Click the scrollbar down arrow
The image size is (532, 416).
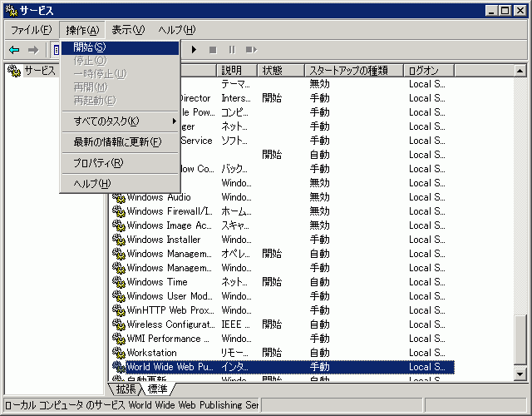coord(520,374)
